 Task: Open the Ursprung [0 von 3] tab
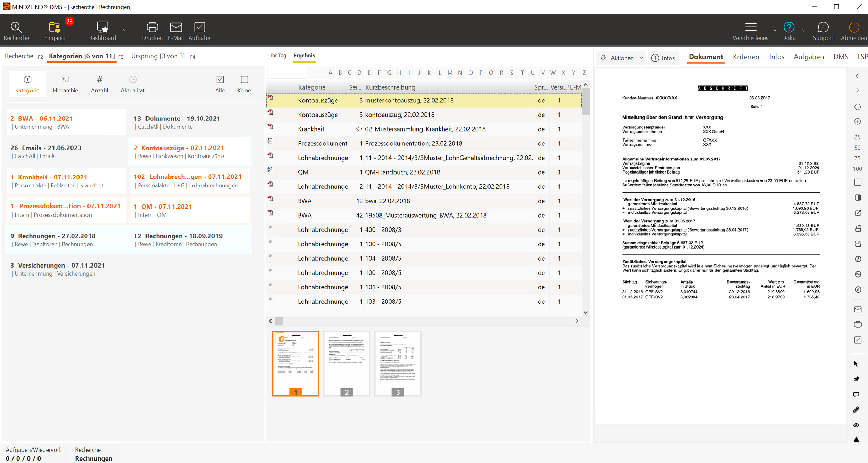pos(158,56)
